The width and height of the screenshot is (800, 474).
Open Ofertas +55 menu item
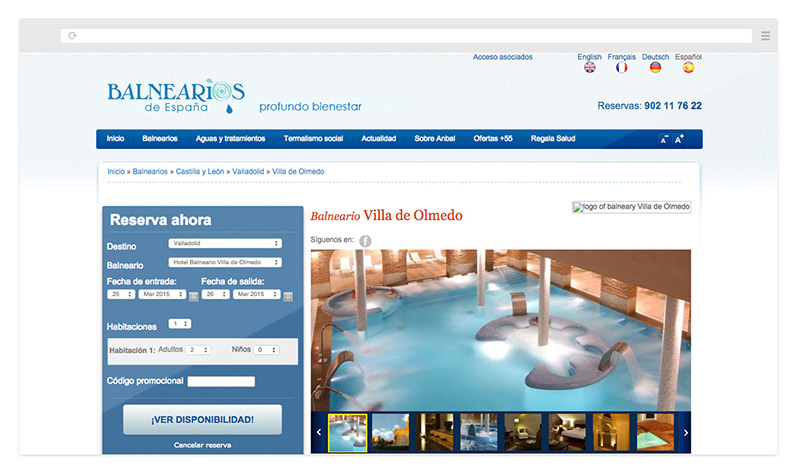pos(493,139)
